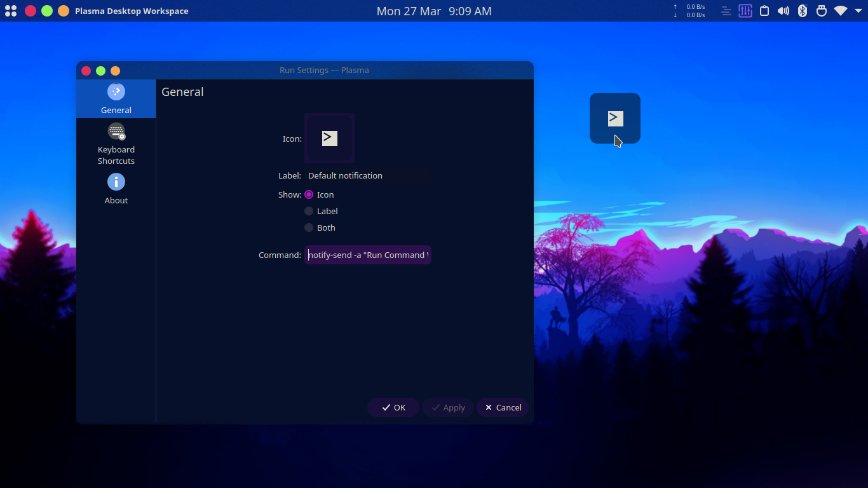This screenshot has height=488, width=868.
Task: Open the About page
Action: coord(116,189)
